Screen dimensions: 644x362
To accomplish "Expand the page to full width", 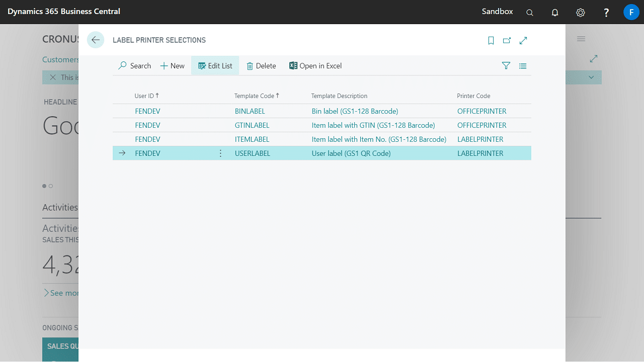I will pyautogui.click(x=523, y=41).
